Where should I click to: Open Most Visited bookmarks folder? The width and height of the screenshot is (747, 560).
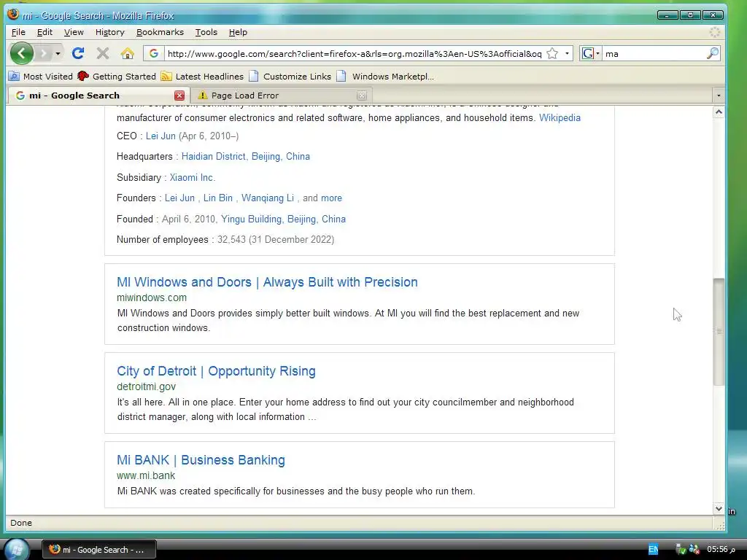pyautogui.click(x=41, y=76)
